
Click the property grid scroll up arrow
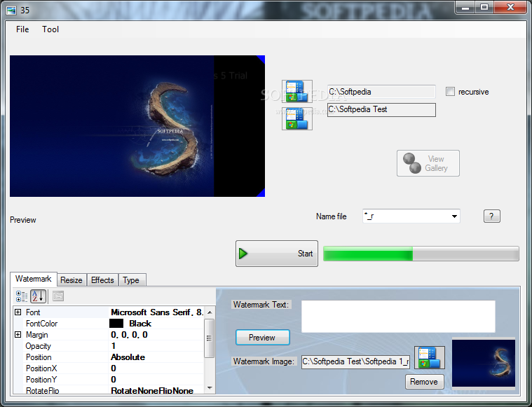tap(210, 312)
